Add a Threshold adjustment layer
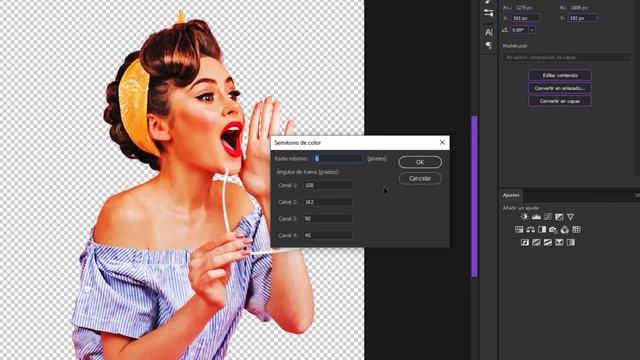Screen dimensions: 640x360 [x=548, y=242]
